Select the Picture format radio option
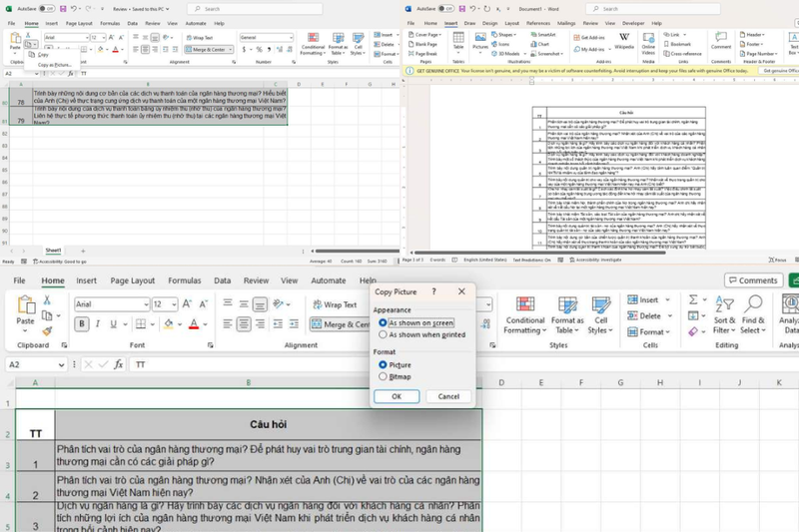Image resolution: width=799 pixels, height=532 pixels. click(x=383, y=364)
